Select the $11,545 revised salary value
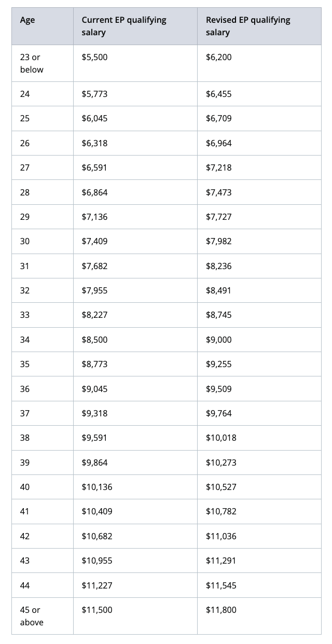332x644 pixels. (x=221, y=585)
